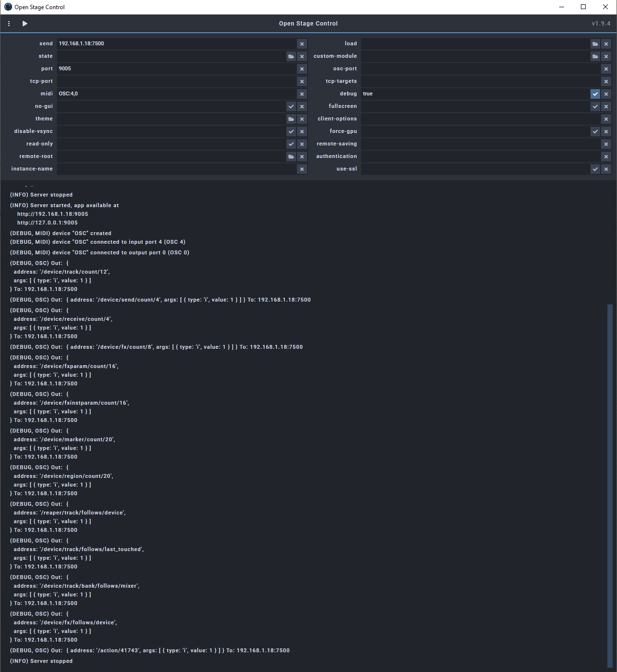Viewport: 617px width, 672px height.
Task: Focus the theme input field
Action: [171, 119]
